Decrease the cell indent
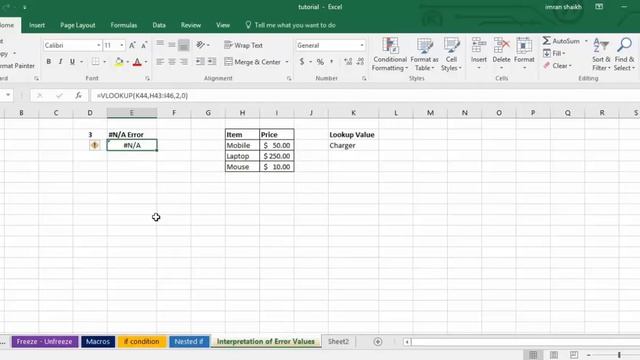This screenshot has height=360, width=640. [200, 62]
